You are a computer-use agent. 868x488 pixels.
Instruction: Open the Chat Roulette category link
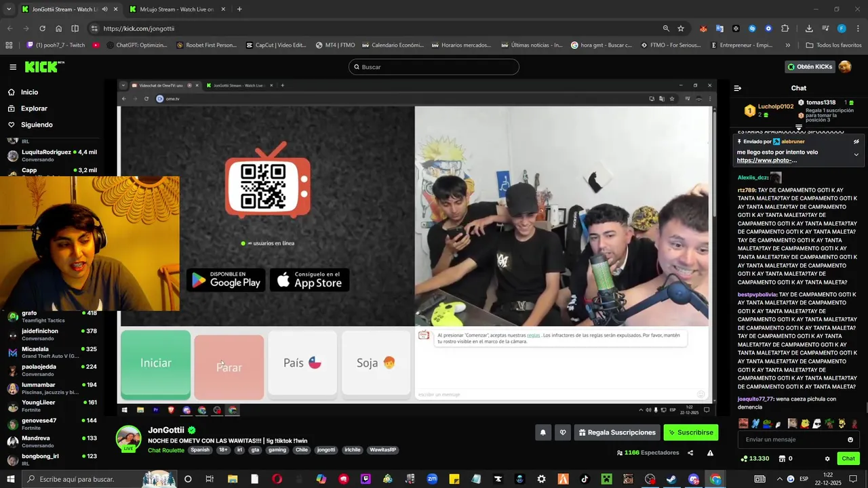pos(166,450)
